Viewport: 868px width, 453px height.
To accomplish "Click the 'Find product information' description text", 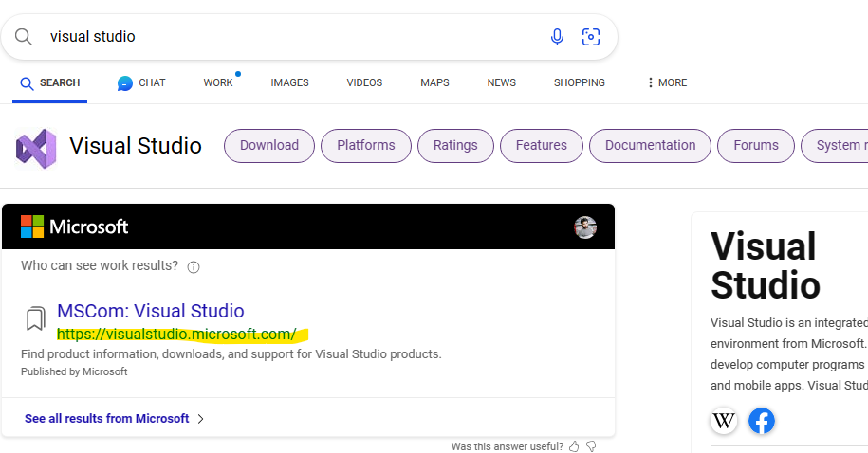I will point(231,354).
